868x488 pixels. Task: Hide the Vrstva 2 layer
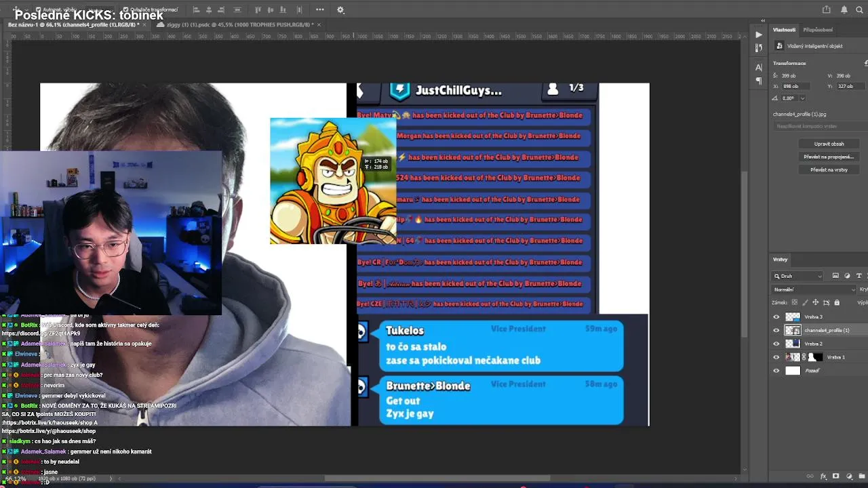[x=776, y=344]
